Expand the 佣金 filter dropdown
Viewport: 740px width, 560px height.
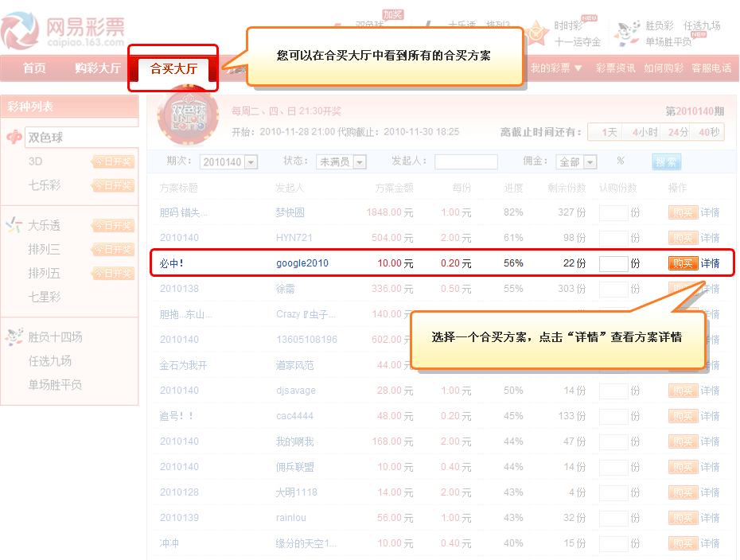click(x=576, y=161)
